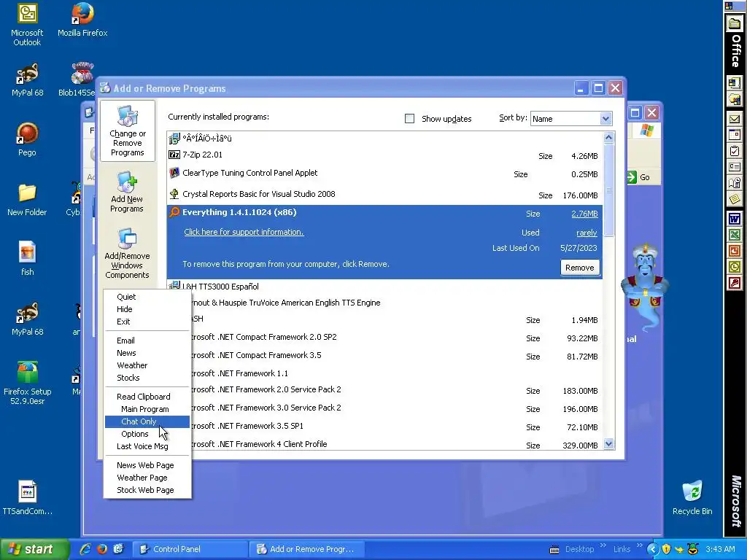Switch to Control Panel taskbar button
The height and width of the screenshot is (560, 747).
click(190, 549)
